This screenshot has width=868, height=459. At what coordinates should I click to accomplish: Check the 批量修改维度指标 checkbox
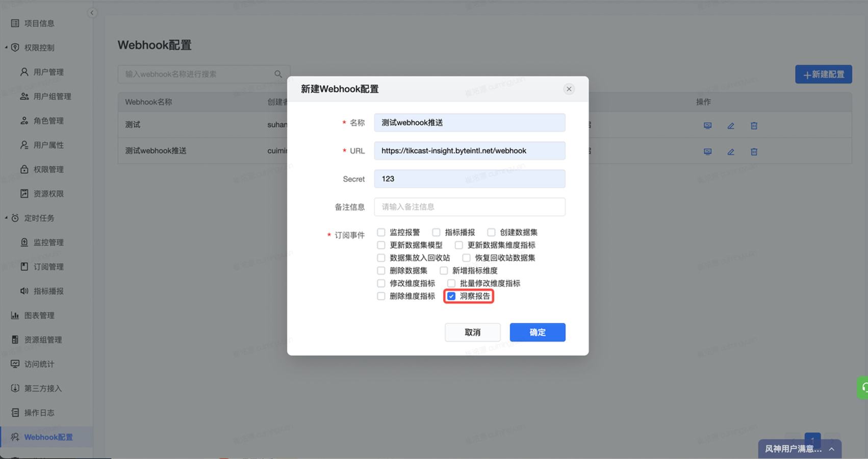(451, 284)
